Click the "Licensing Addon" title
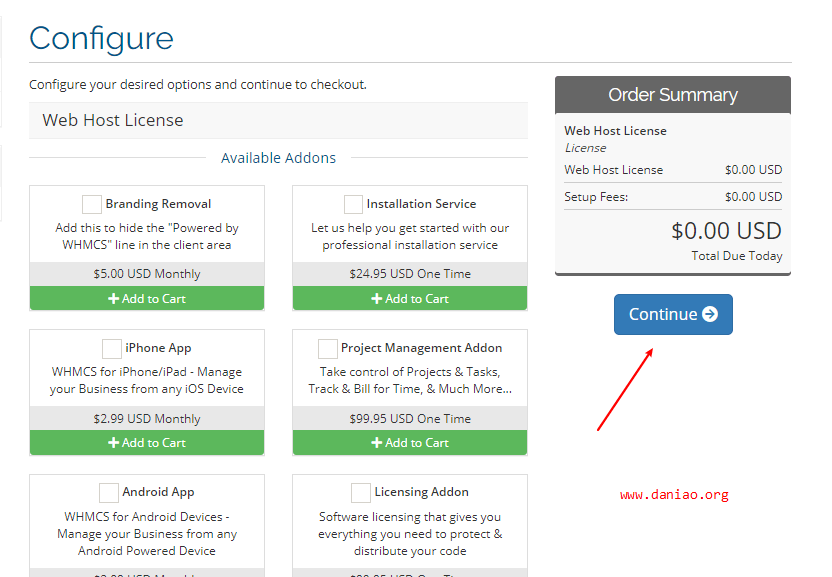The width and height of the screenshot is (832, 577). click(x=421, y=492)
